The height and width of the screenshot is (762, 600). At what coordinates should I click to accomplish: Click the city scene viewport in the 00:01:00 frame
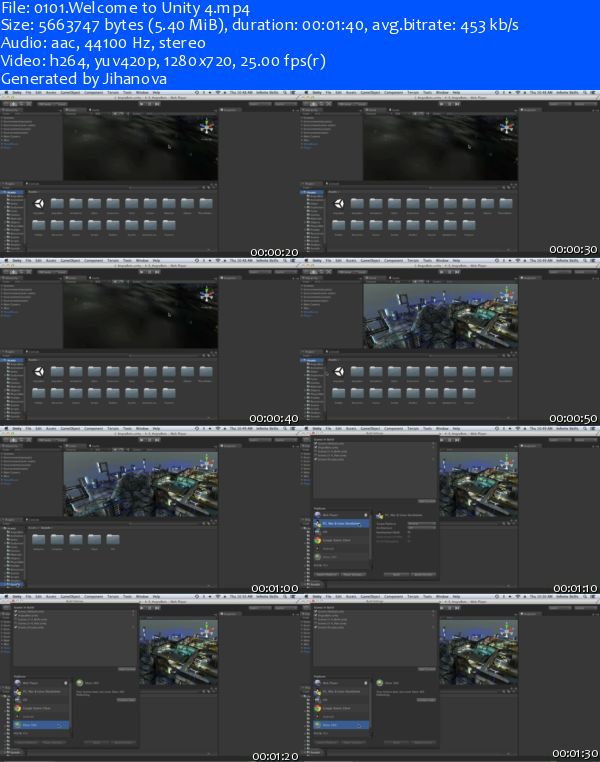[140, 484]
